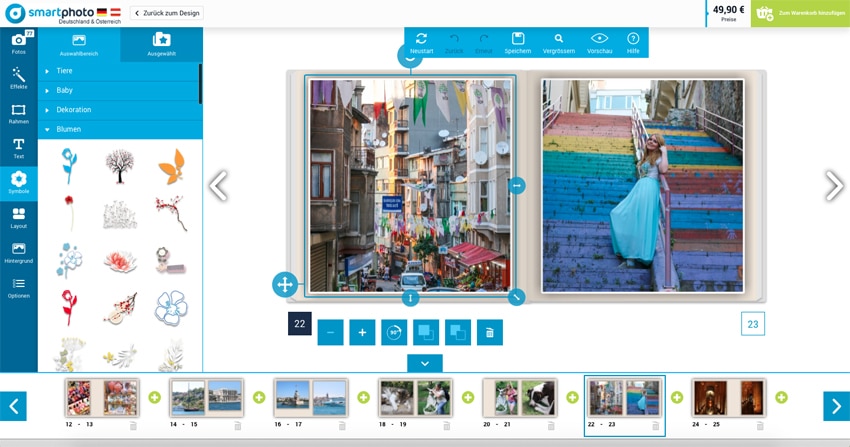The image size is (850, 447).
Task: Add pages after spread 16 - 17
Action: click(364, 398)
